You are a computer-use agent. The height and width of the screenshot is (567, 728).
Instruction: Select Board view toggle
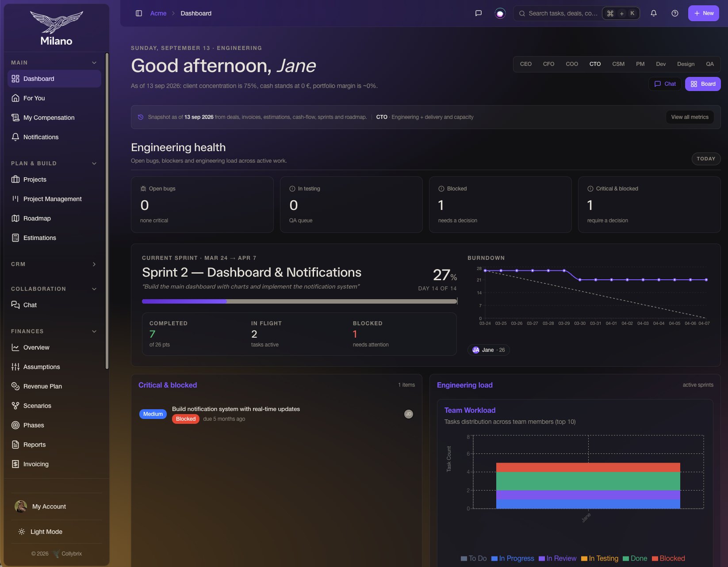point(703,84)
